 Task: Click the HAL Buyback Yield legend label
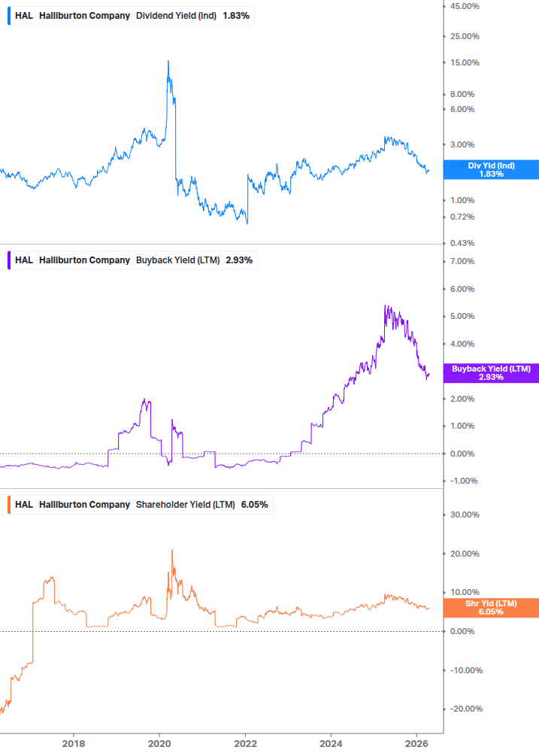[x=133, y=260]
